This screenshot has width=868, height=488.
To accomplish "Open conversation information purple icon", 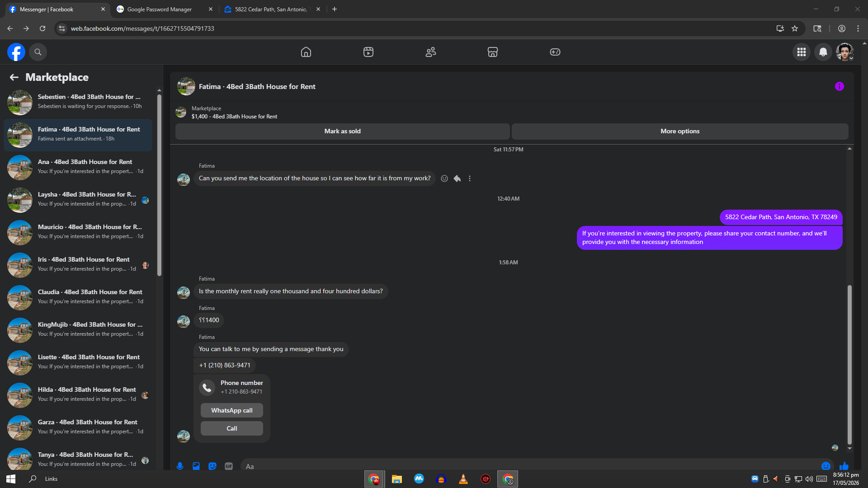I will pos(840,86).
